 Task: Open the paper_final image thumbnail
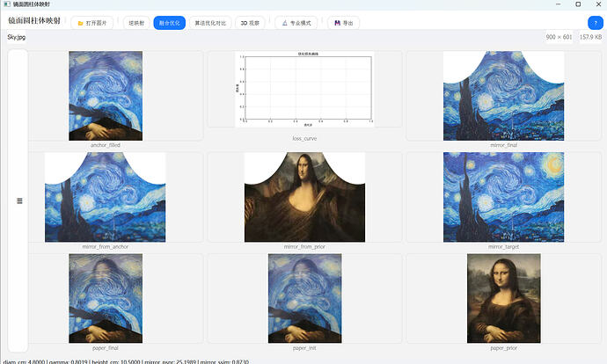tap(106, 298)
